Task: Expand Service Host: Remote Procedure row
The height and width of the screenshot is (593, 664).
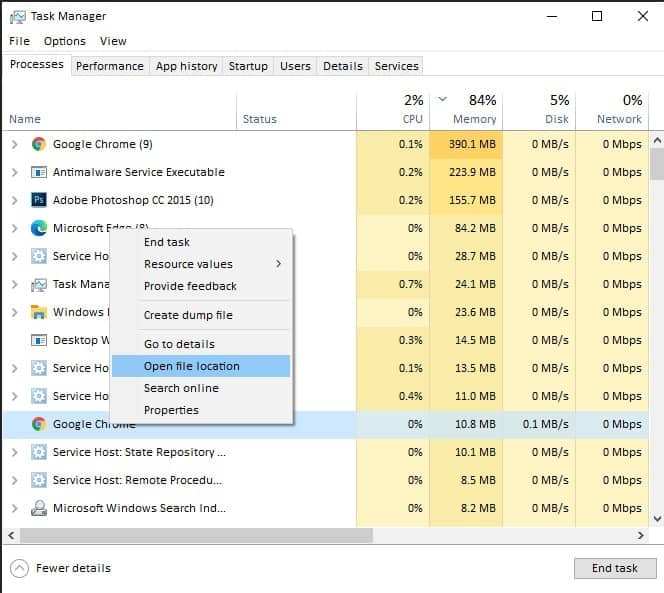Action: pyautogui.click(x=14, y=480)
